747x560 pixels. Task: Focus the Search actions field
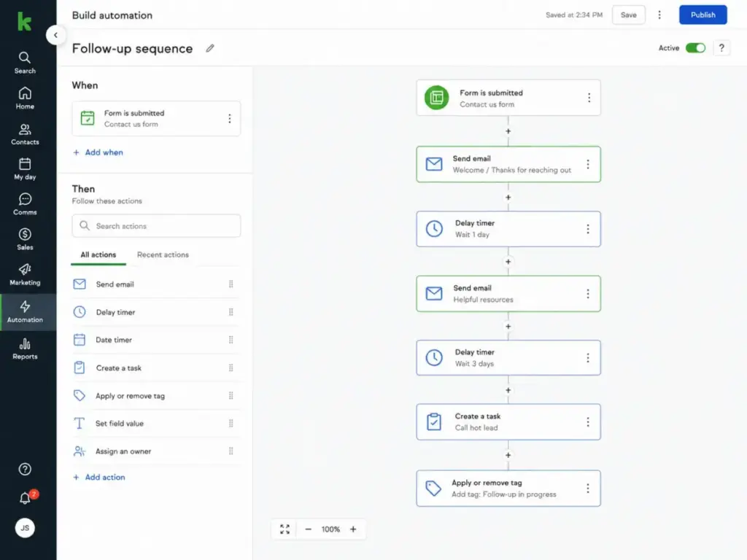click(156, 226)
